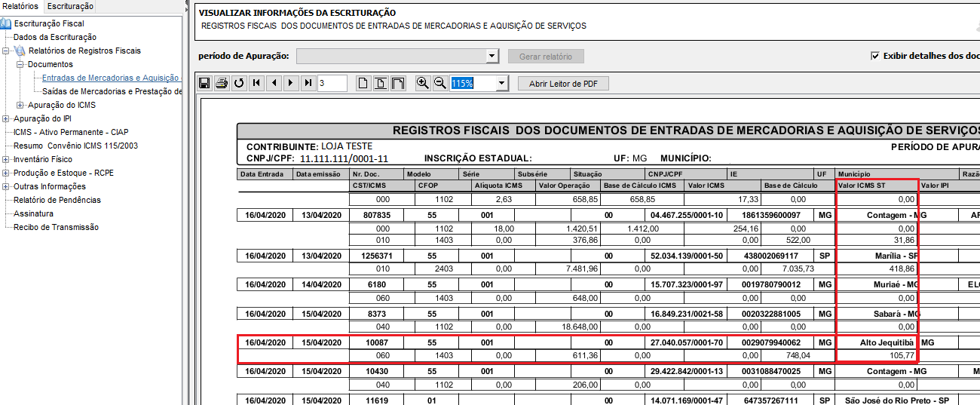Screen dimensions: 980x405
Task: Zoom out of the report preview
Action: tap(440, 83)
